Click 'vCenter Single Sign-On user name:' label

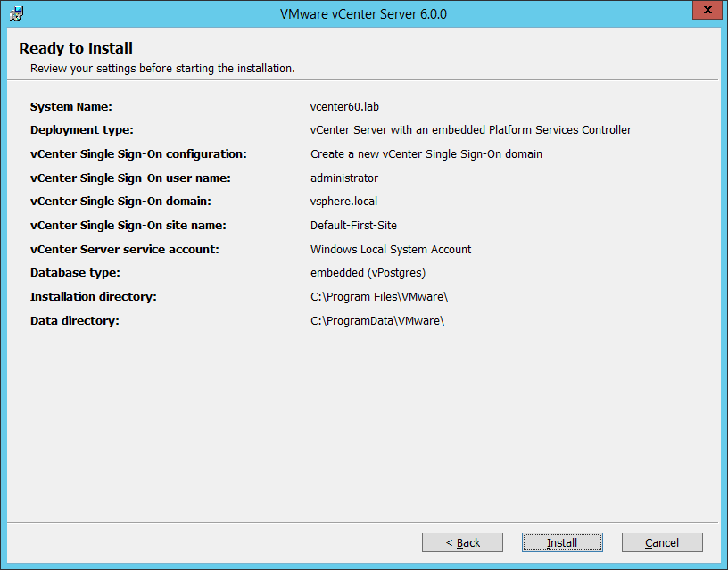click(130, 178)
